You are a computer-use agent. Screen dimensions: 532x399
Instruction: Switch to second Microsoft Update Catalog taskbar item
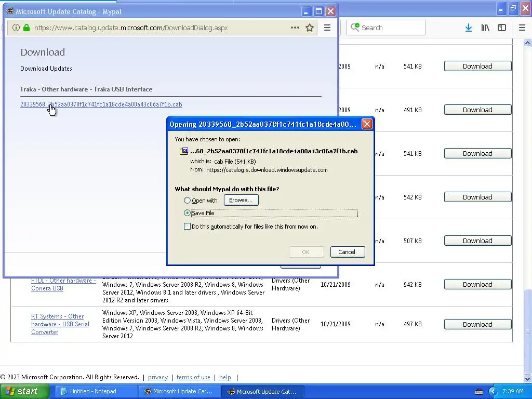tap(263, 392)
